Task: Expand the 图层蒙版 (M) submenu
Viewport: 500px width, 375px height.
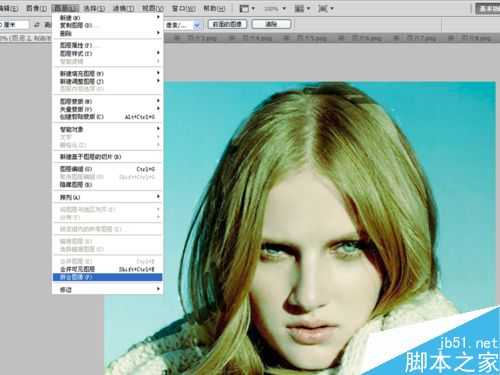Action: click(107, 101)
